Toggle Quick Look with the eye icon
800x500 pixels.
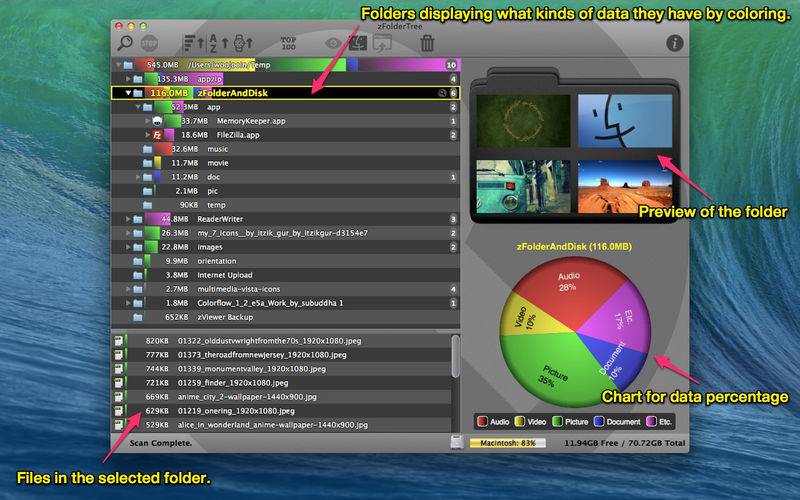pyautogui.click(x=333, y=43)
